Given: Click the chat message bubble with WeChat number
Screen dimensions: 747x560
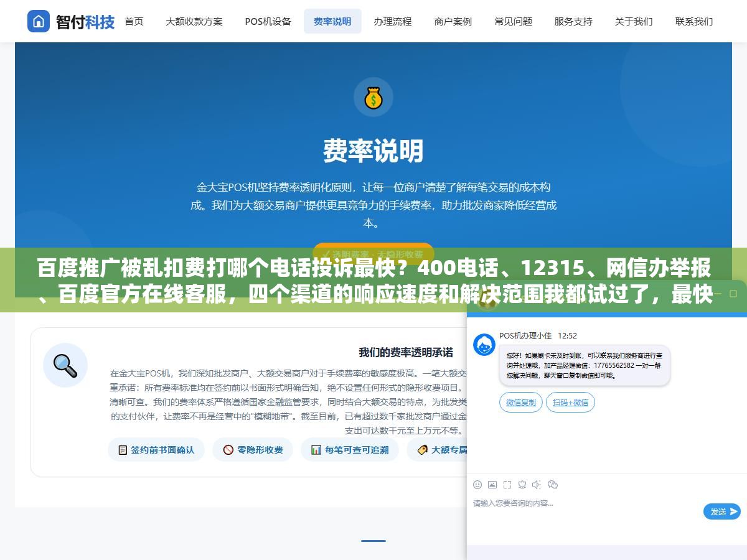Looking at the screenshot, I should pyautogui.click(x=585, y=365).
